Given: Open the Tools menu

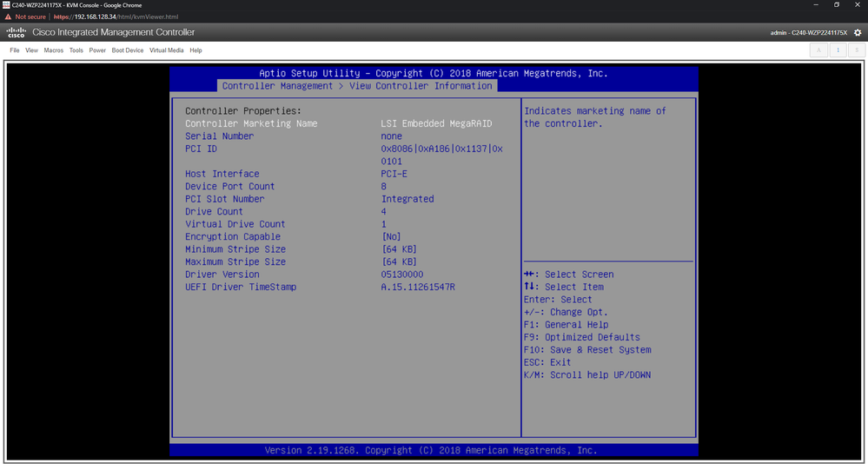Looking at the screenshot, I should (76, 50).
